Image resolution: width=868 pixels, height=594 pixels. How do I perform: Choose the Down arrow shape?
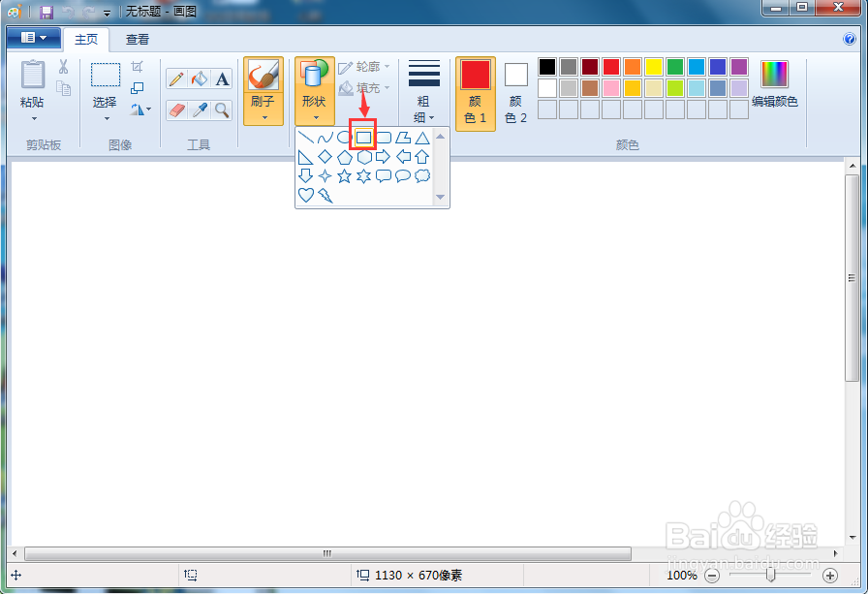pos(305,176)
